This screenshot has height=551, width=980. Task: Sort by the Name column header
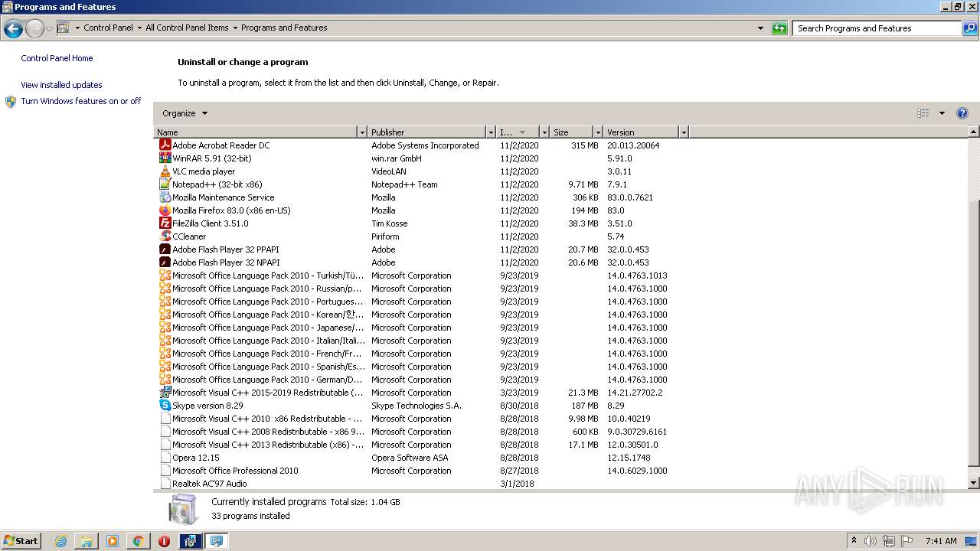[256, 132]
